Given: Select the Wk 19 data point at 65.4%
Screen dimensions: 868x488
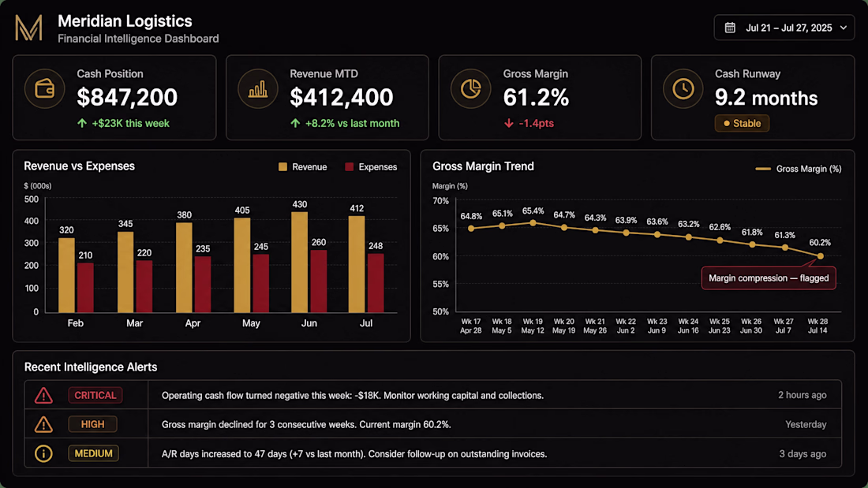Looking at the screenshot, I should (533, 223).
